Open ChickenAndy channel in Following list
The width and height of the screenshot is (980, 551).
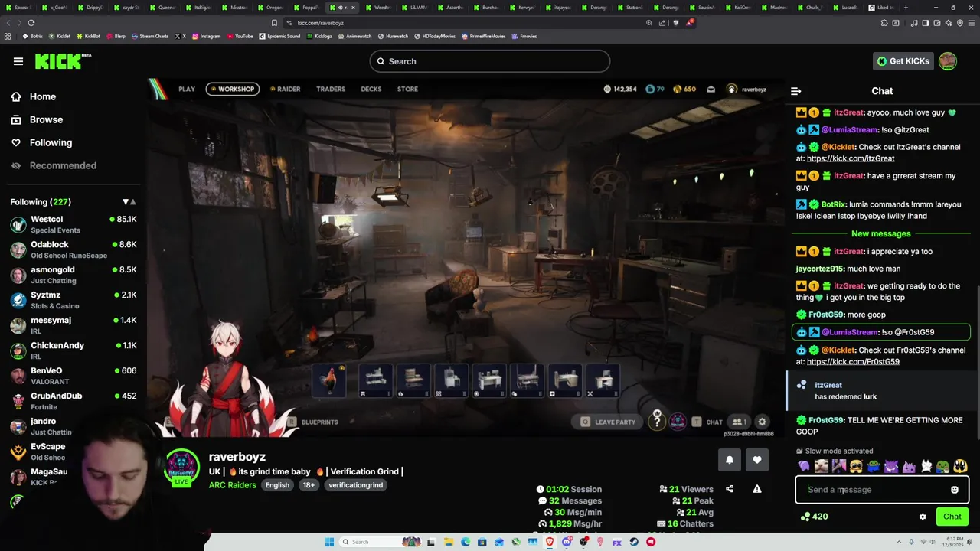73,350
